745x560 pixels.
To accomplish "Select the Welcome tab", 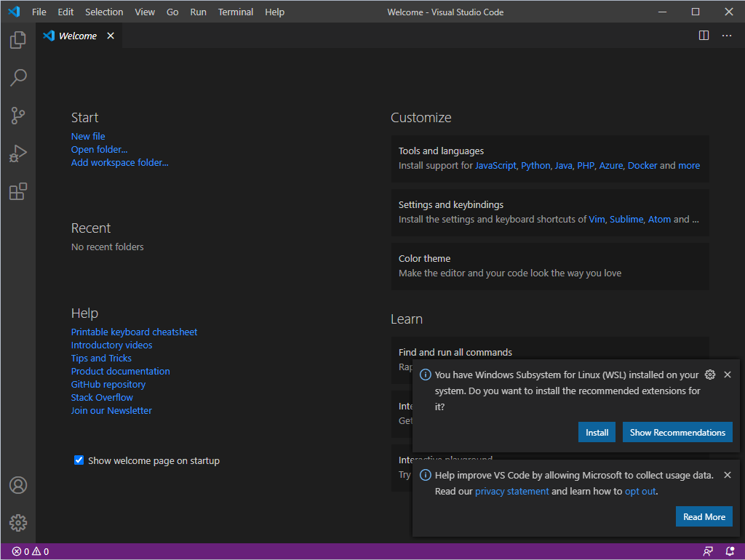I will [76, 35].
